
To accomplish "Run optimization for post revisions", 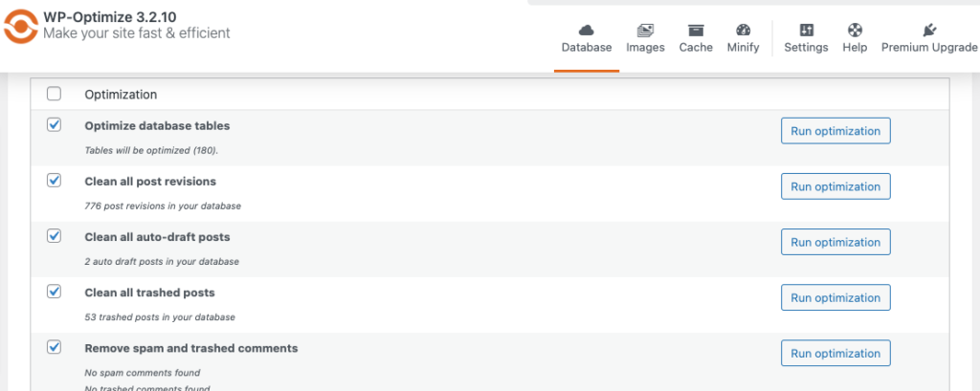I will coord(835,186).
